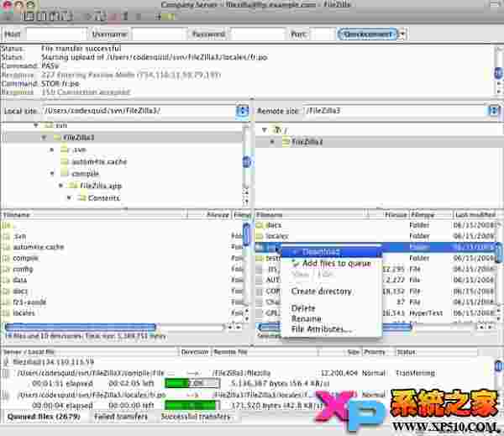Viewport: 504px width, 436px height.
Task: Collapse the FileZilla3 local tree node
Action: click(44, 138)
